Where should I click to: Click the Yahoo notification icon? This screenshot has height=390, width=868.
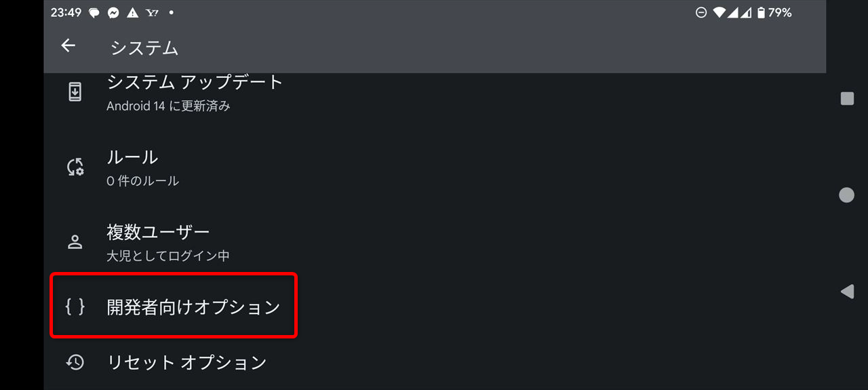[x=152, y=13]
